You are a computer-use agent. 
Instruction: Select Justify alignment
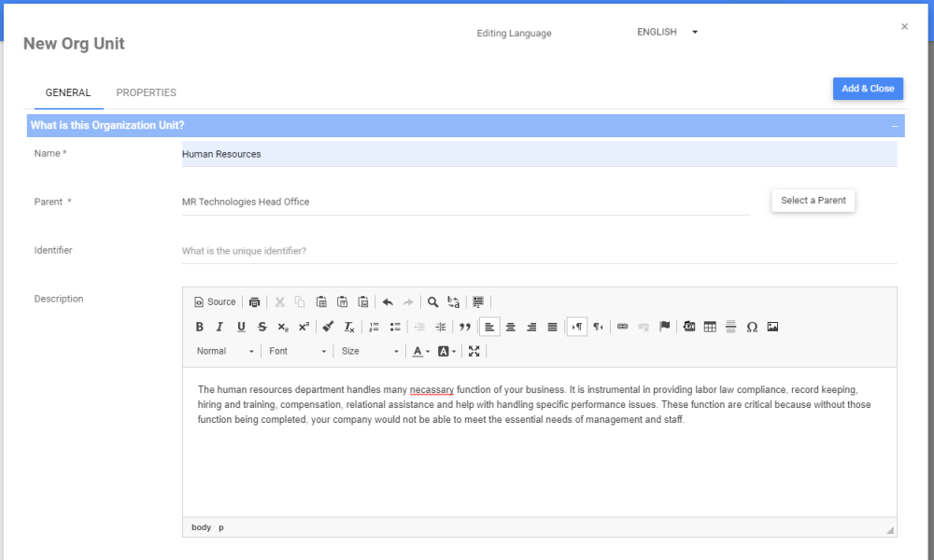pos(553,327)
